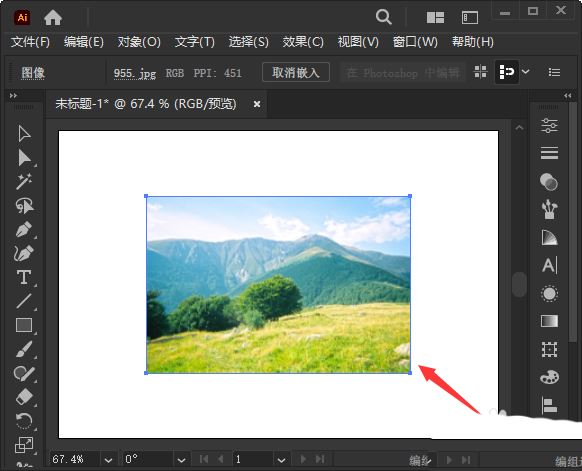The height and width of the screenshot is (471, 582).
Task: Open the 帮助(H) menu
Action: click(x=473, y=42)
